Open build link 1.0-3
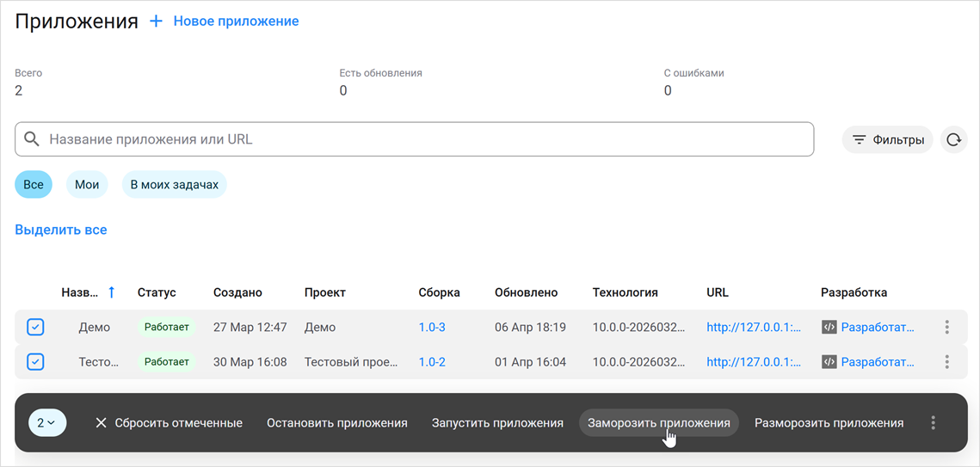This screenshot has width=980, height=467. pyautogui.click(x=432, y=327)
